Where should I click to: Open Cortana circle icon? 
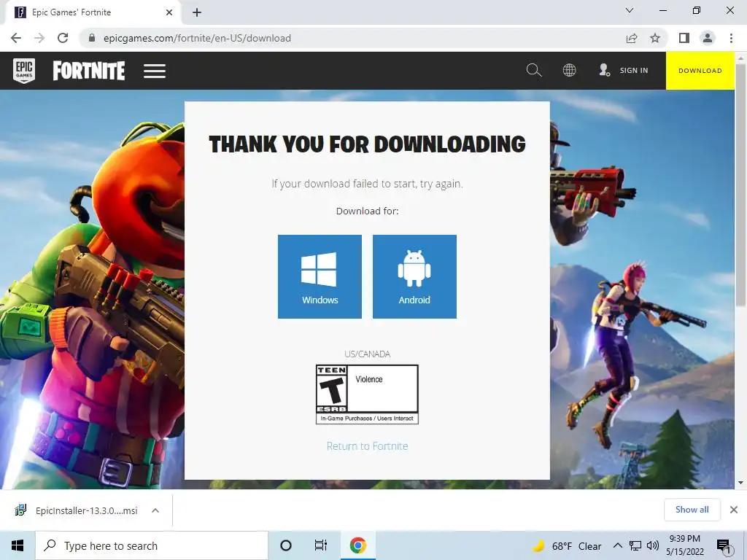pos(286,545)
